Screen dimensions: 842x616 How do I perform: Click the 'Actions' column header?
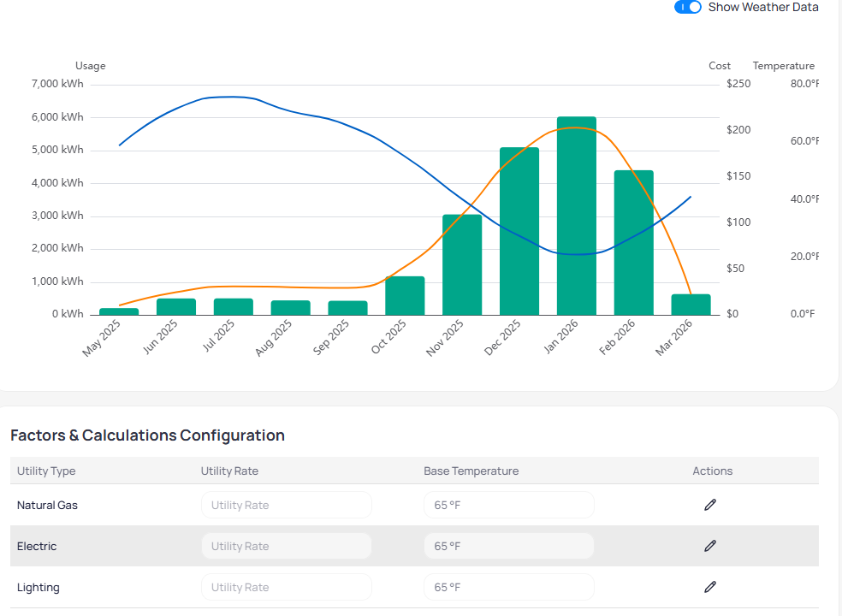(x=712, y=471)
